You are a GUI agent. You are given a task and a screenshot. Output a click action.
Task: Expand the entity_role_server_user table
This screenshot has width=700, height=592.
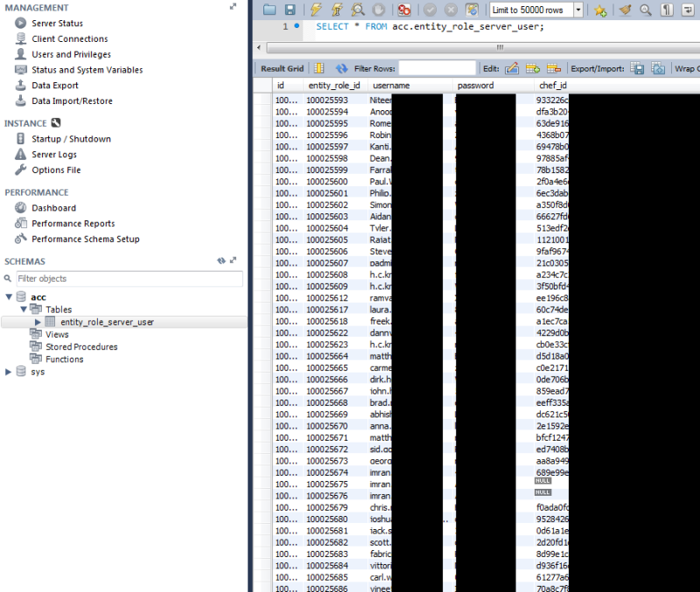click(38, 322)
